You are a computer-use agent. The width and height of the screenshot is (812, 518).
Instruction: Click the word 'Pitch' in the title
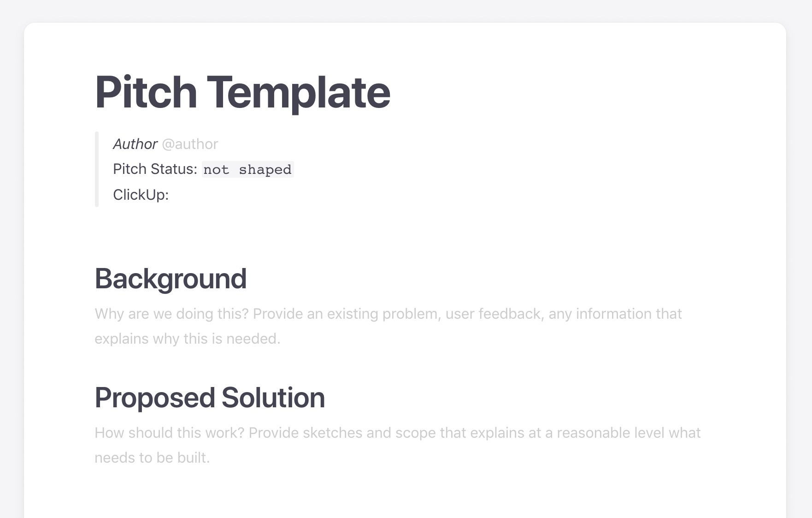pyautogui.click(x=146, y=92)
